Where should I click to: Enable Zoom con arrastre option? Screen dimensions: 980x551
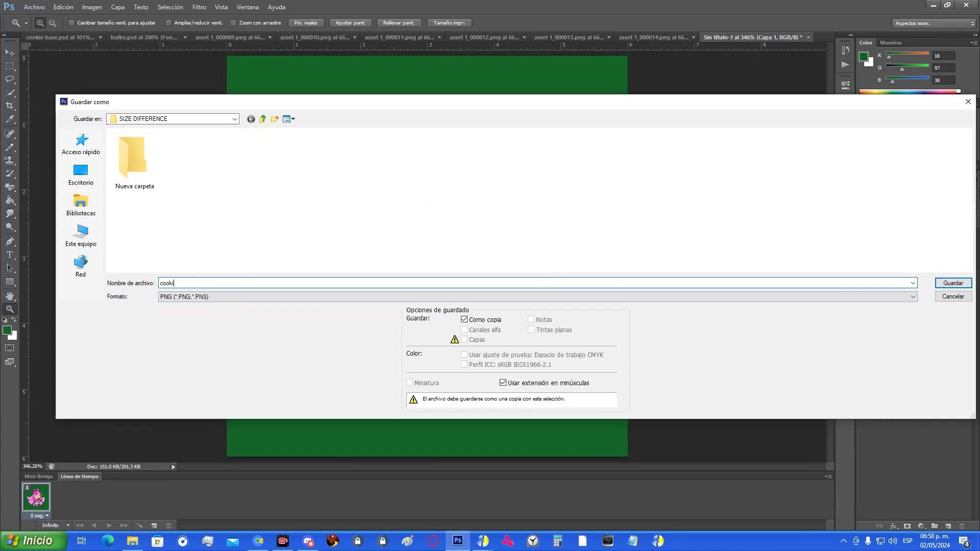click(x=233, y=23)
